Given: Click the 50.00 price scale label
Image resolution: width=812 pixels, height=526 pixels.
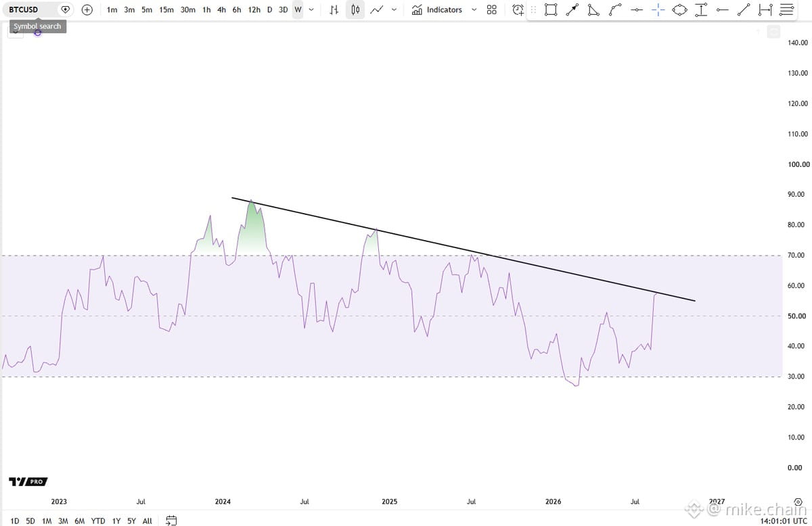Looking at the screenshot, I should [x=796, y=316].
